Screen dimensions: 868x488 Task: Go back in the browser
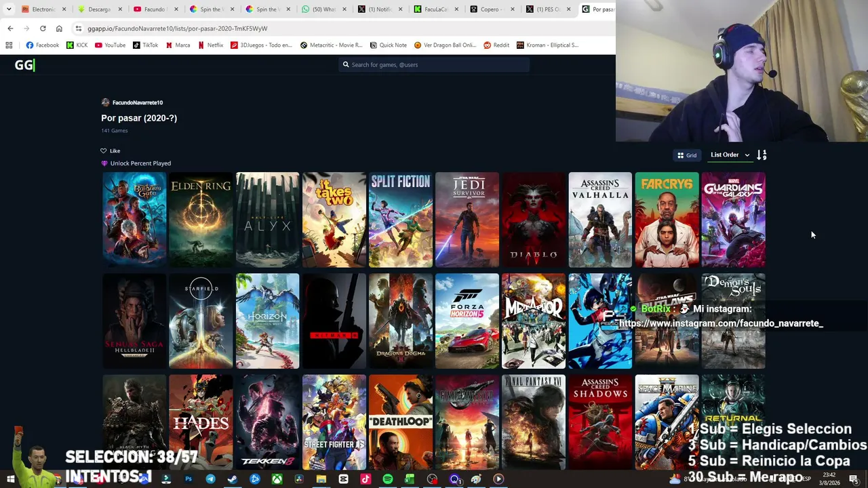pos(10,28)
